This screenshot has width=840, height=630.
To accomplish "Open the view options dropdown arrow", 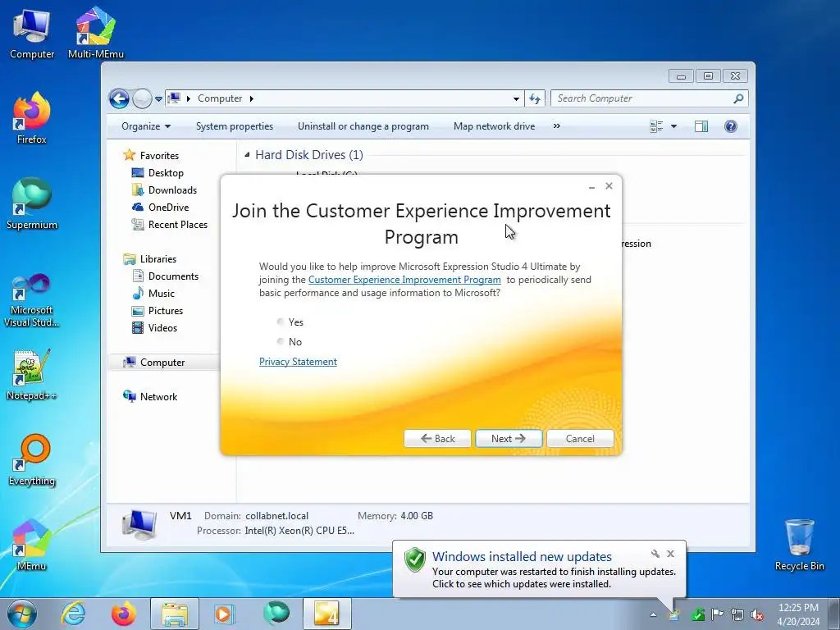I will (674, 126).
